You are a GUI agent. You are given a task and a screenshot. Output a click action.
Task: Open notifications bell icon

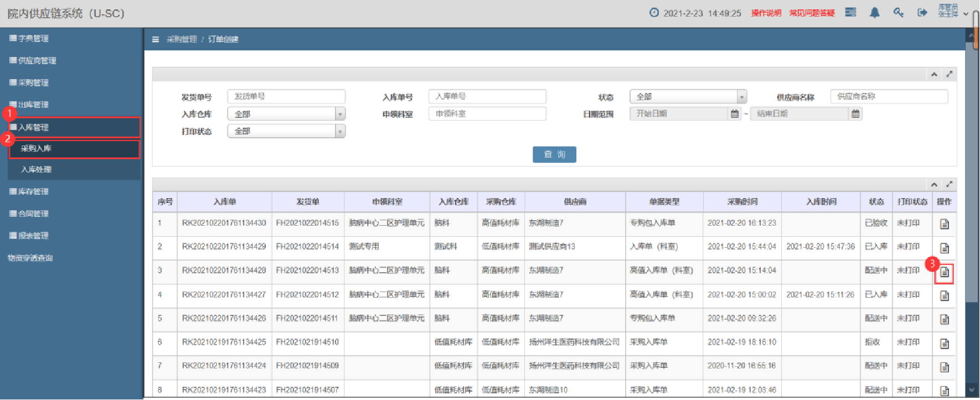[874, 13]
